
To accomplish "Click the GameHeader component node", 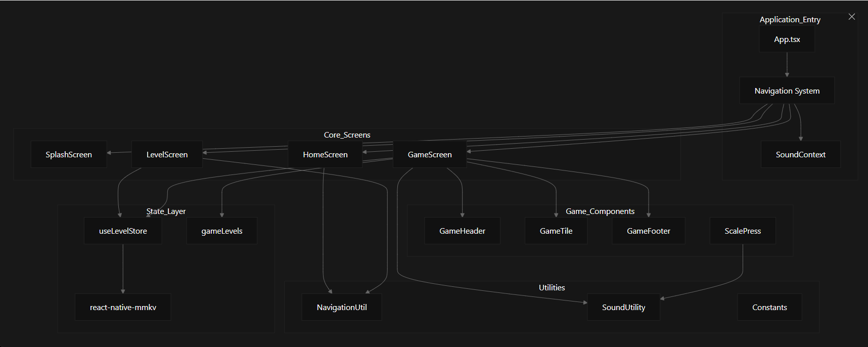I will click(x=462, y=231).
